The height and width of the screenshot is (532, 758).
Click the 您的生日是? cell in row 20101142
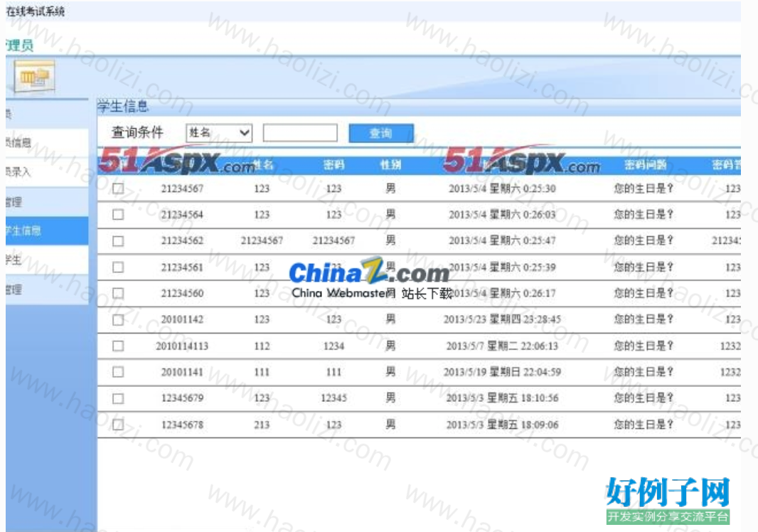(x=644, y=319)
